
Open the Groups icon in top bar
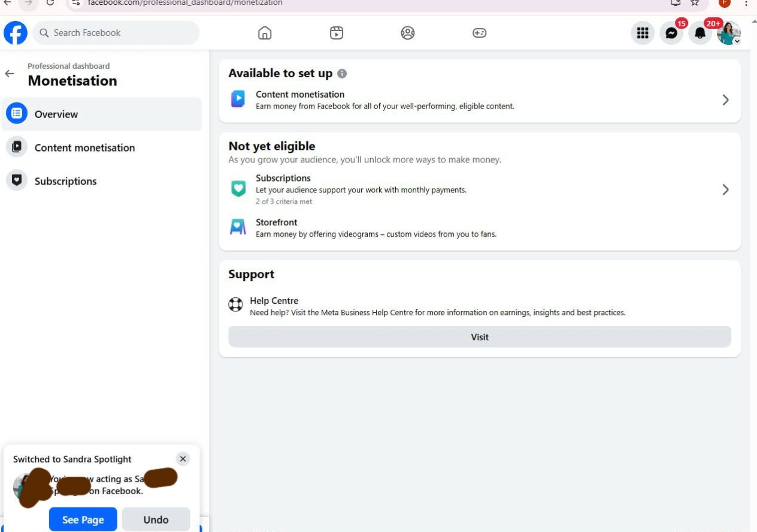408,33
